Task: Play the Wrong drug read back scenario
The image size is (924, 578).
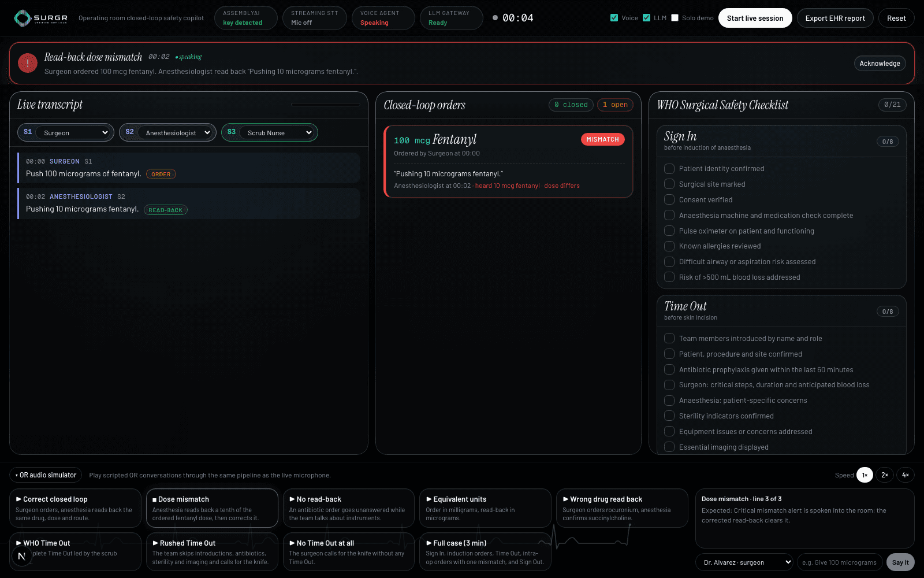Action: 622,508
